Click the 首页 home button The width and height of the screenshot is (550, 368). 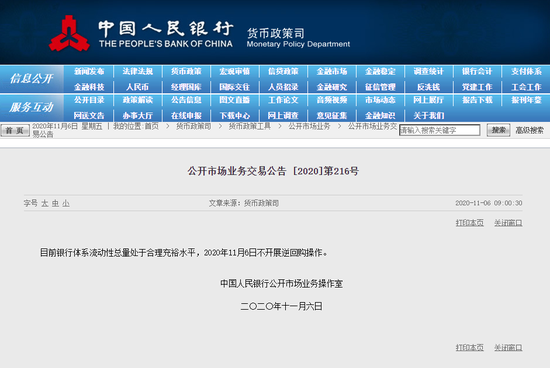[x=14, y=131]
